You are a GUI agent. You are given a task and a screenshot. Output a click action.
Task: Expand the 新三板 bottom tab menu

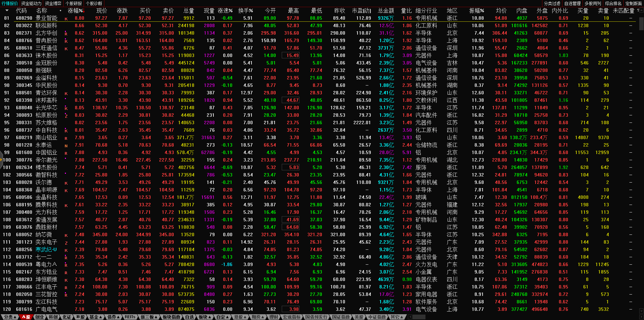point(149,317)
